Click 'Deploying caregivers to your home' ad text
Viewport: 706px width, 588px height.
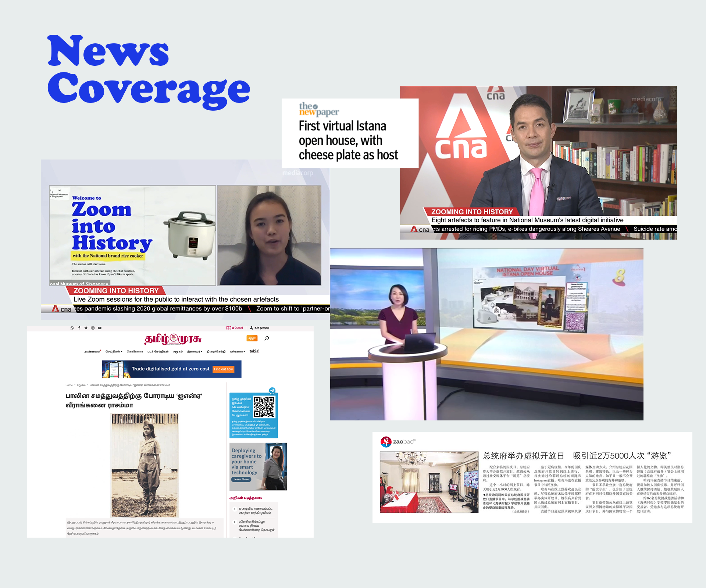tap(246, 462)
